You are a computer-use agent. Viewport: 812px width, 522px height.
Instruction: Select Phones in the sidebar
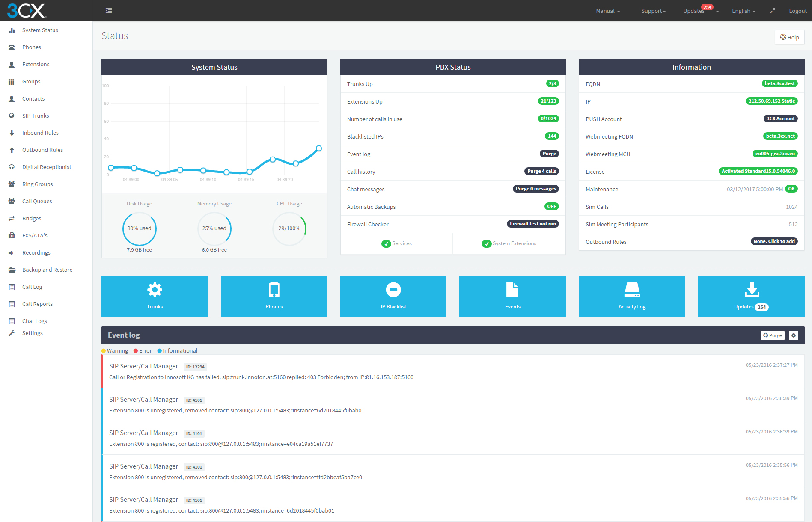[31, 47]
